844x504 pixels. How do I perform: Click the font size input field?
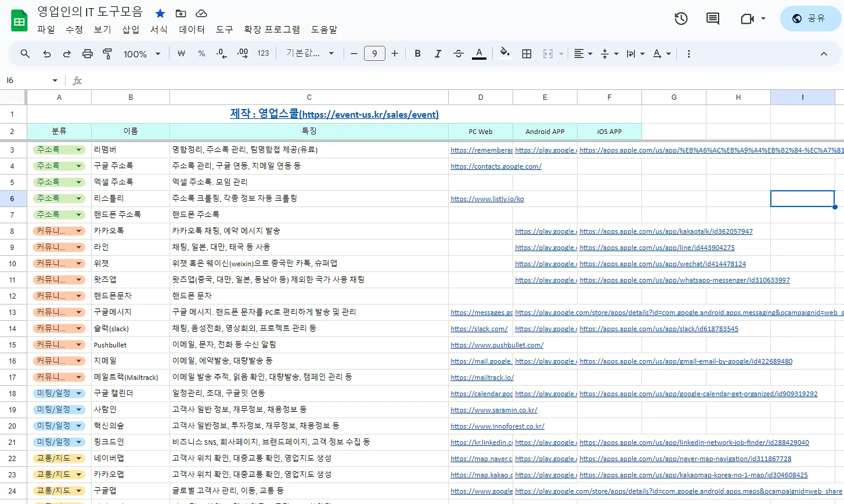coord(374,53)
